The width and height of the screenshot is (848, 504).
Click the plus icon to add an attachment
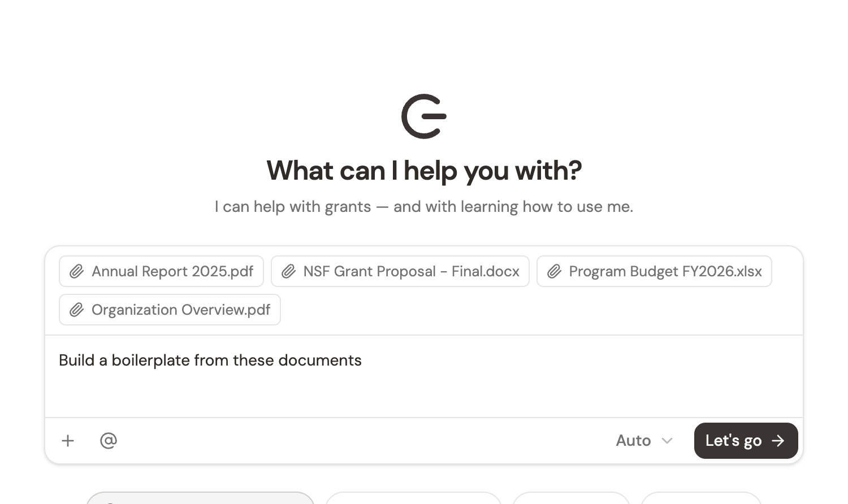68,440
